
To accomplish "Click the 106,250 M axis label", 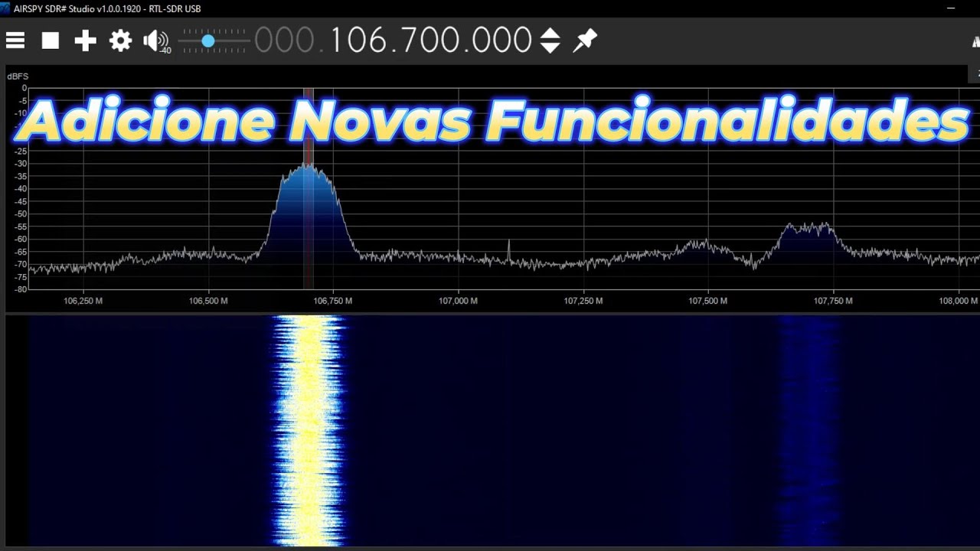I will (x=83, y=301).
